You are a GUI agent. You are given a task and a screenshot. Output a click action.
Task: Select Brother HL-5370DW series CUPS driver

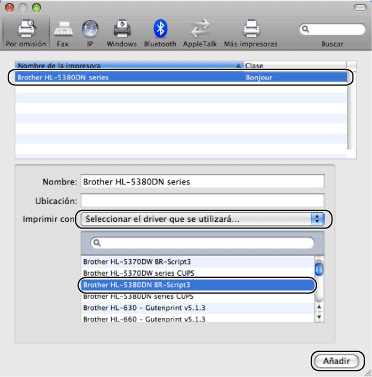pyautogui.click(x=198, y=273)
